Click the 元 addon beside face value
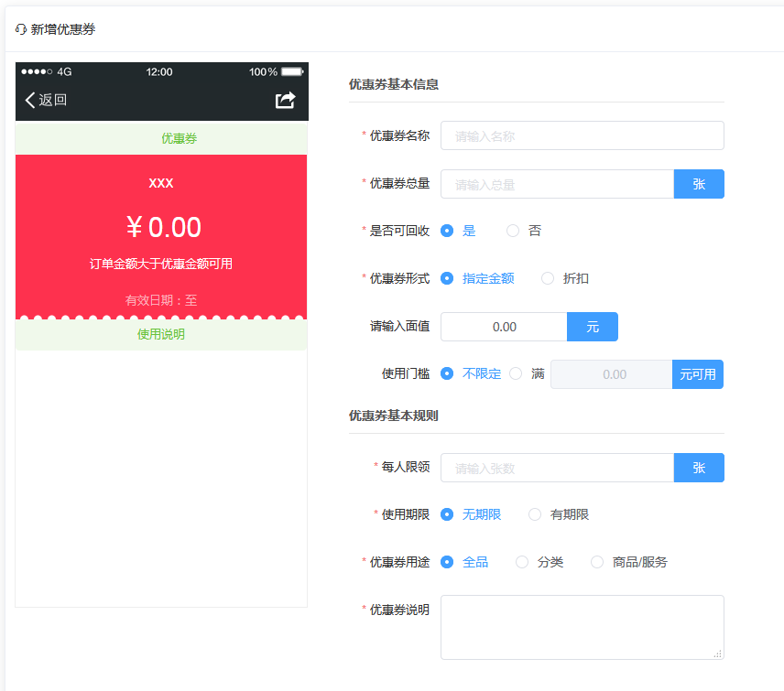 tap(593, 327)
